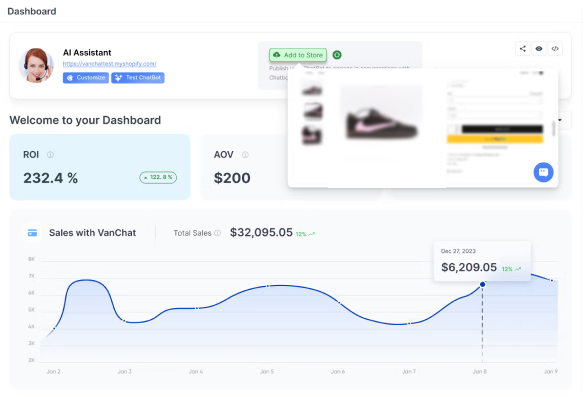Click the yellow buy button in preview
Image resolution: width=584 pixels, height=397 pixels.
click(x=495, y=139)
